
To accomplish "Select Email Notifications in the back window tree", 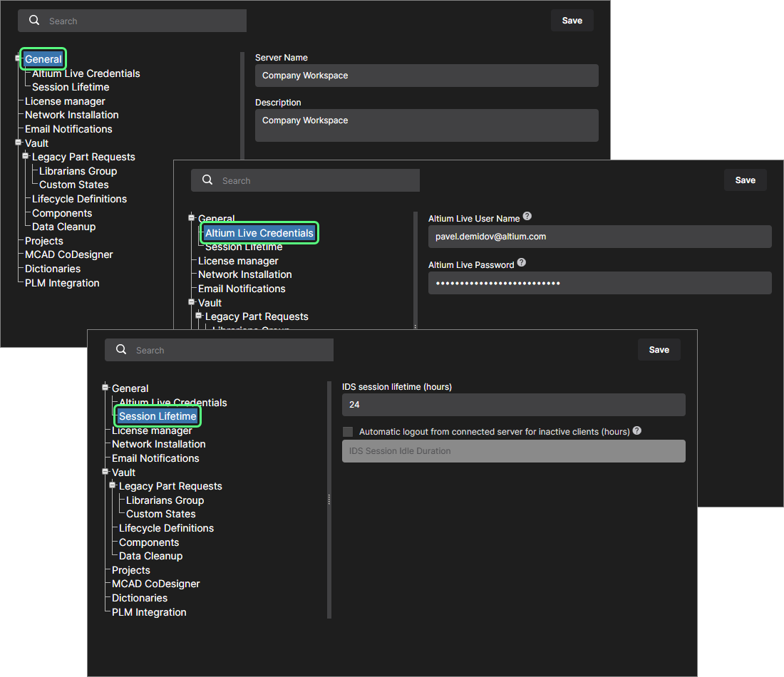I will (68, 129).
